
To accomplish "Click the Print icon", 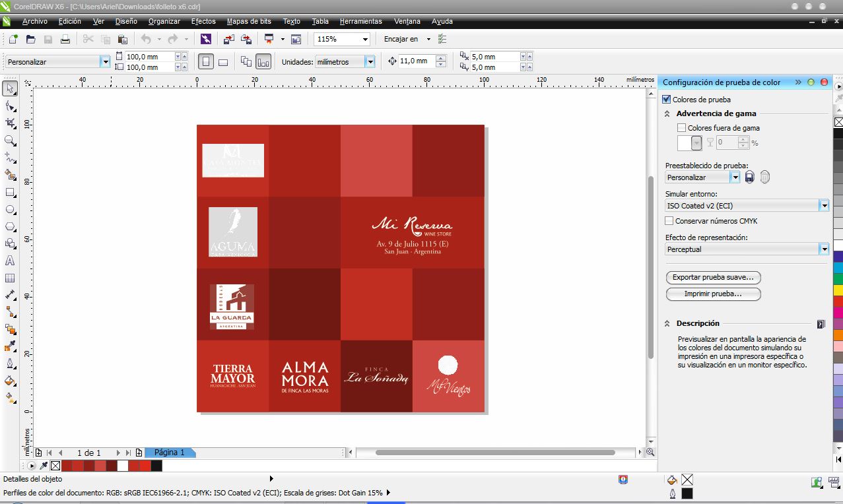I will pos(65,40).
